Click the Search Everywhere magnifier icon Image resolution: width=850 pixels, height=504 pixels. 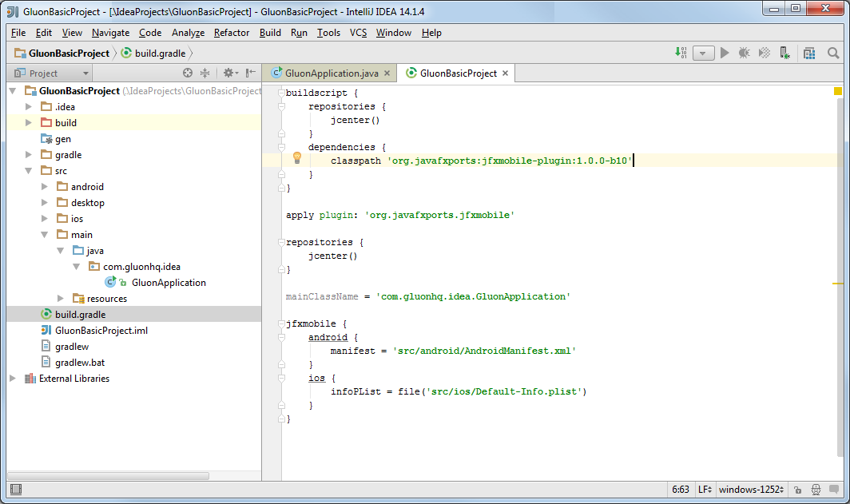[x=833, y=53]
